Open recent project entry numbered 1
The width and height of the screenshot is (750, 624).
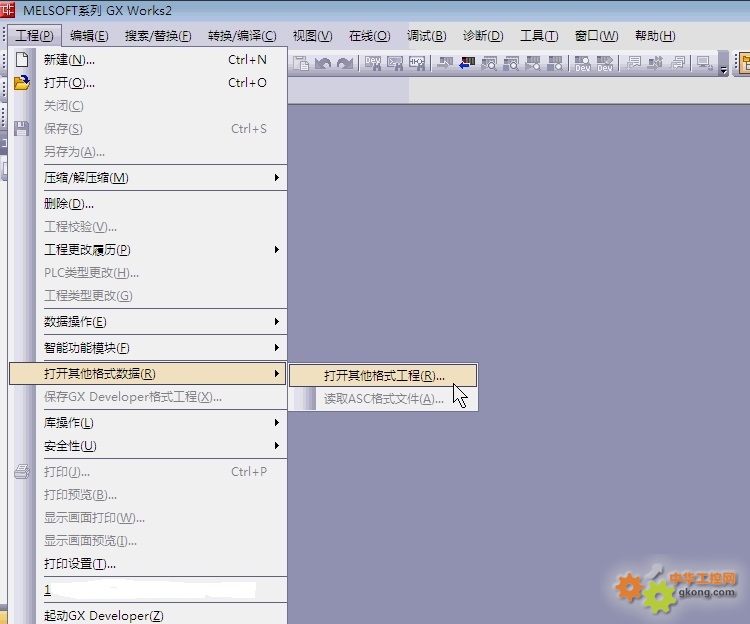pyautogui.click(x=148, y=590)
